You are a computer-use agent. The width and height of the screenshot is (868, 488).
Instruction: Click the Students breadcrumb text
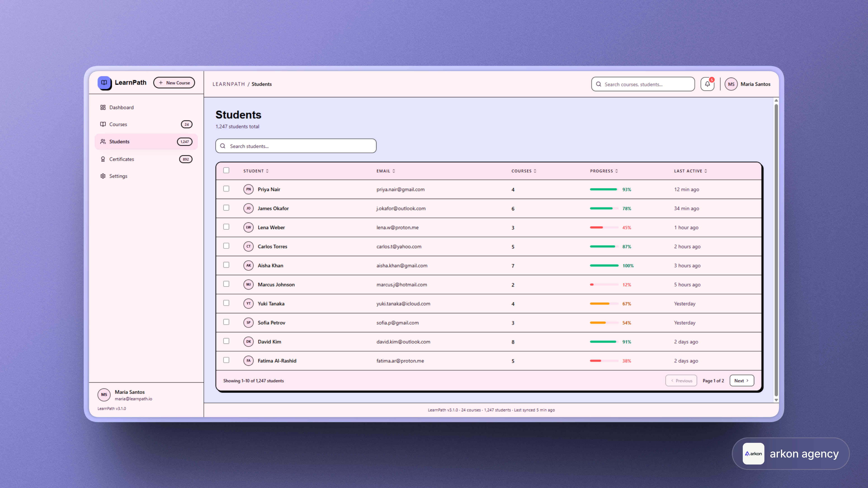[x=262, y=84]
